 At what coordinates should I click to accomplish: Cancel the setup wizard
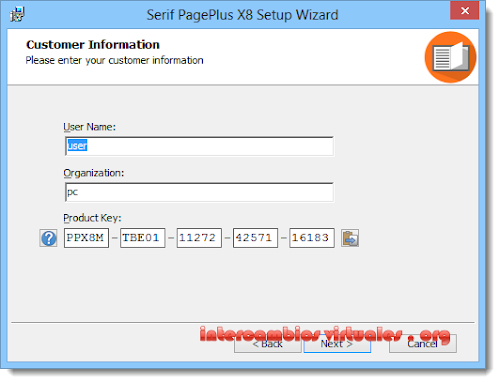click(423, 344)
